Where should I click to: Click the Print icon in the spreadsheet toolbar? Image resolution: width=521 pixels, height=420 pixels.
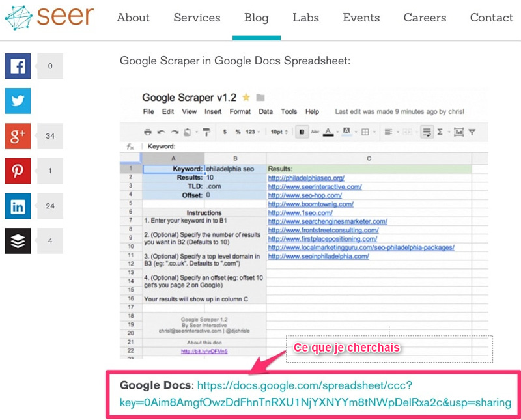click(x=148, y=132)
